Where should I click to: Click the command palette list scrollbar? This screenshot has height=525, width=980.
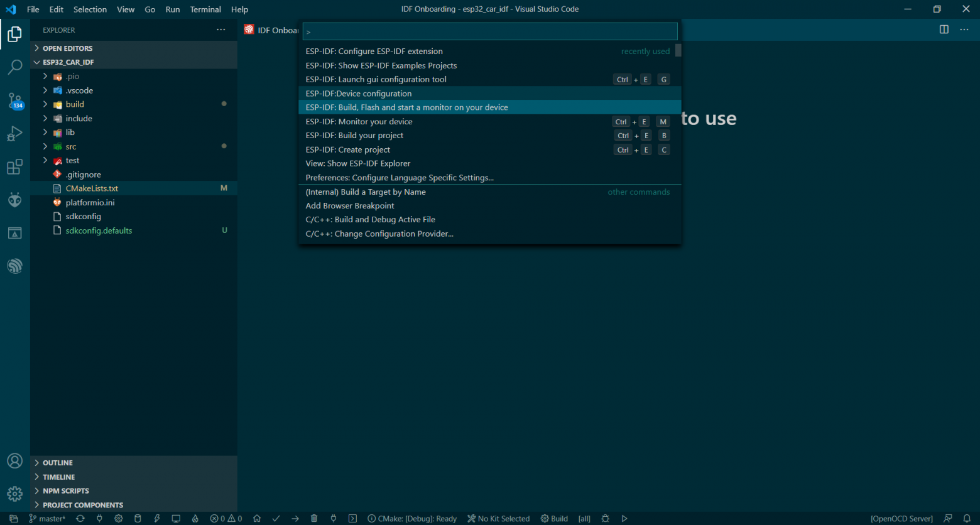click(x=678, y=50)
